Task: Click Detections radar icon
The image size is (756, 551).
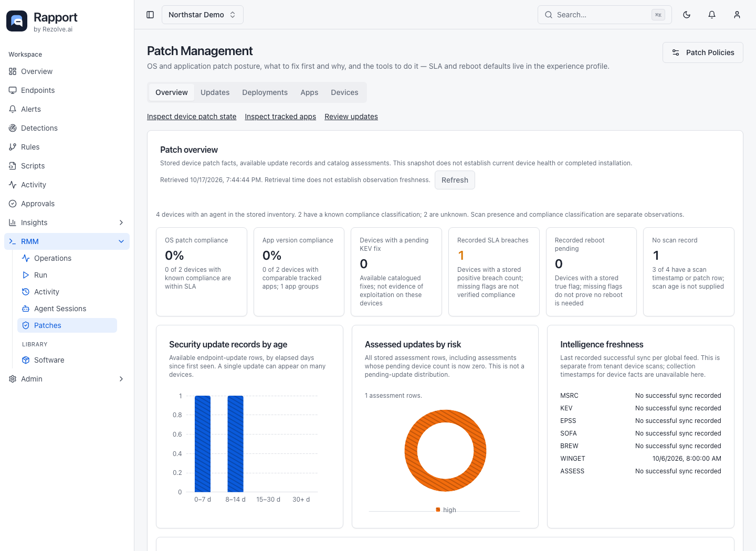Action: (x=13, y=128)
